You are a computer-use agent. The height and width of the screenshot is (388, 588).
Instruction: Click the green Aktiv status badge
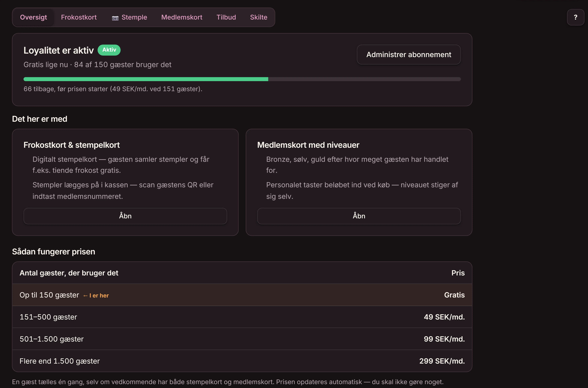click(109, 50)
